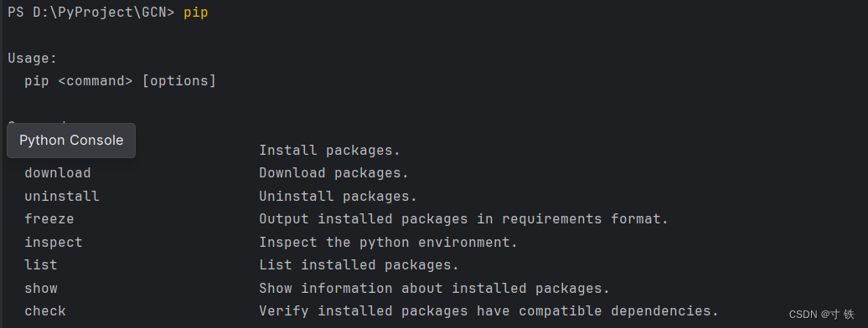Click the Inspect the python environment. text
Screen dimensions: 868x328
(388, 243)
